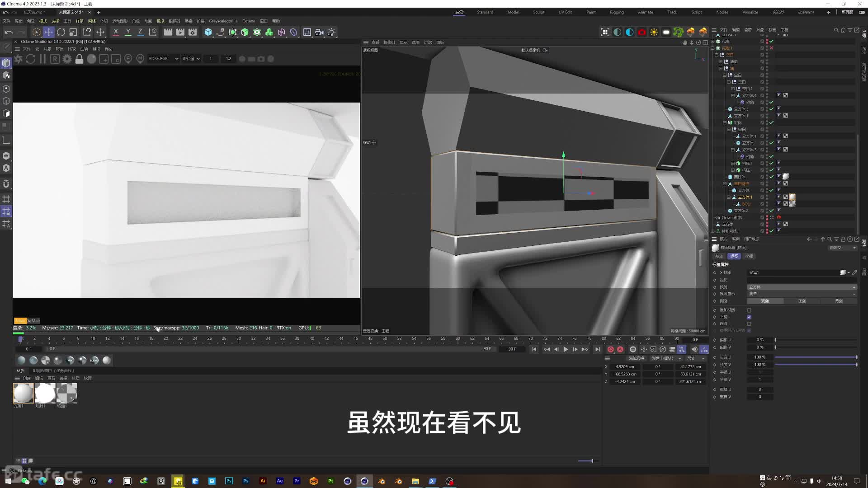Open the 投射显示 dropdown (简单)
The image size is (868, 488).
pyautogui.click(x=802, y=294)
